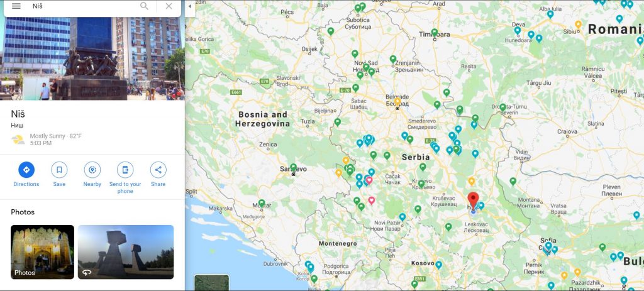Select the yellow marker at Belgrade
Screen dimensions: 644x291
397,101
